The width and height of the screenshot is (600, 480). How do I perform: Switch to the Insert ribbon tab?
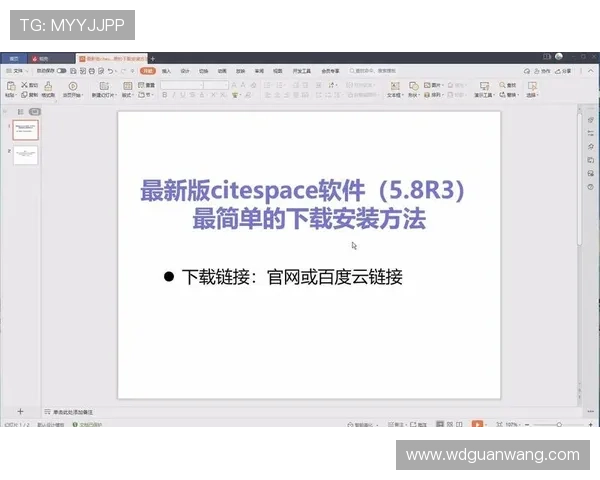tap(166, 71)
